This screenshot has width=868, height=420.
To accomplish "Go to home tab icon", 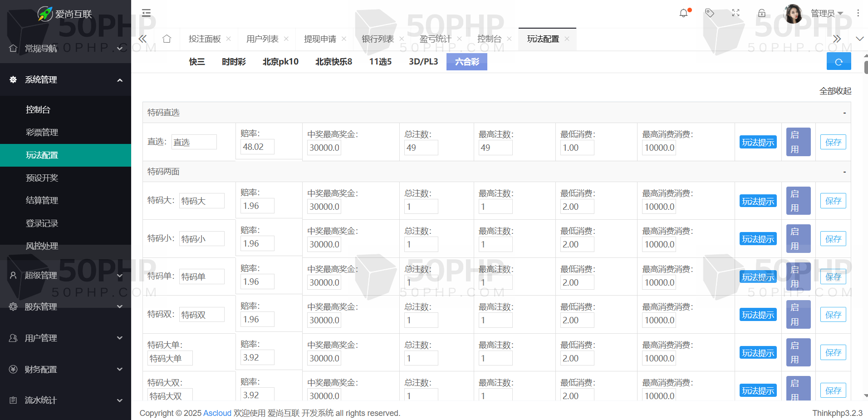I will pyautogui.click(x=167, y=39).
